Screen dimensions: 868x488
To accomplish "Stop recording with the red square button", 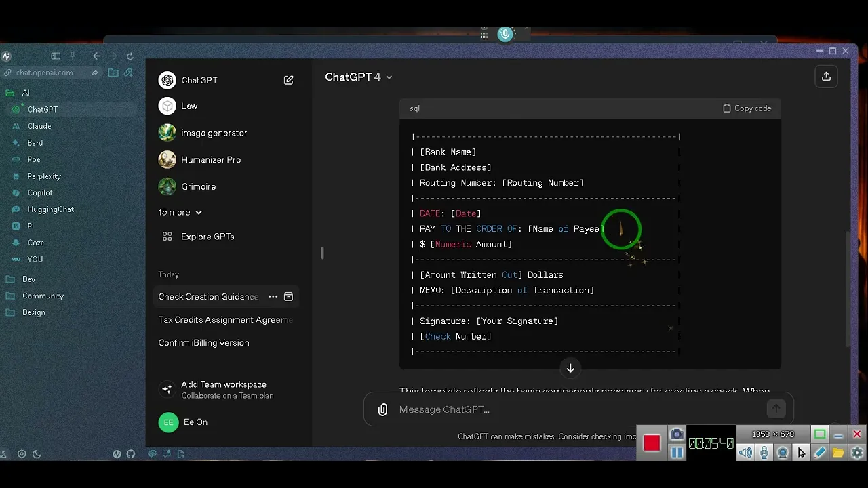I will [652, 443].
